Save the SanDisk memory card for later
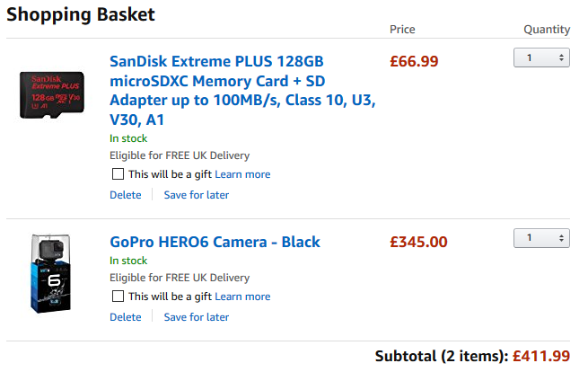Image resolution: width=588 pixels, height=372 pixels. pos(196,195)
